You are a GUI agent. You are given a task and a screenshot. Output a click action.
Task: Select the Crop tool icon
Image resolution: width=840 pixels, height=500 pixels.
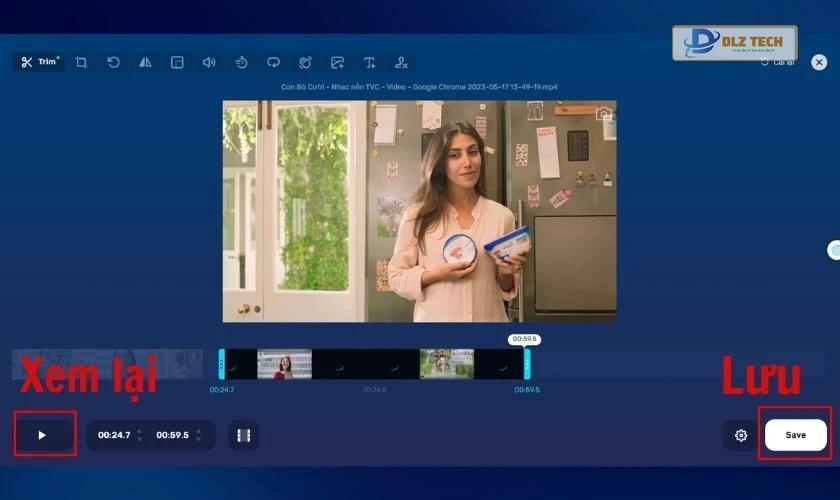point(81,62)
